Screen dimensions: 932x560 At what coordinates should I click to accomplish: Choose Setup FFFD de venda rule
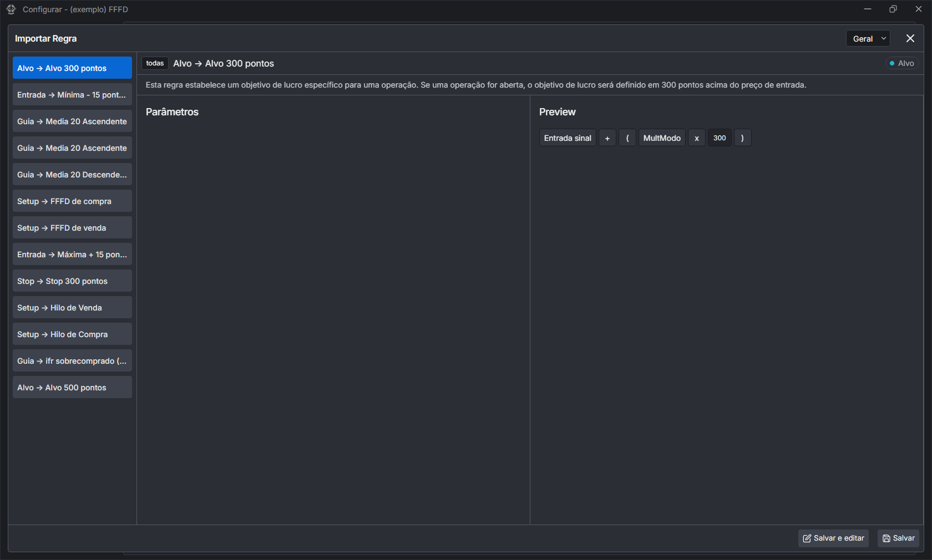72,228
